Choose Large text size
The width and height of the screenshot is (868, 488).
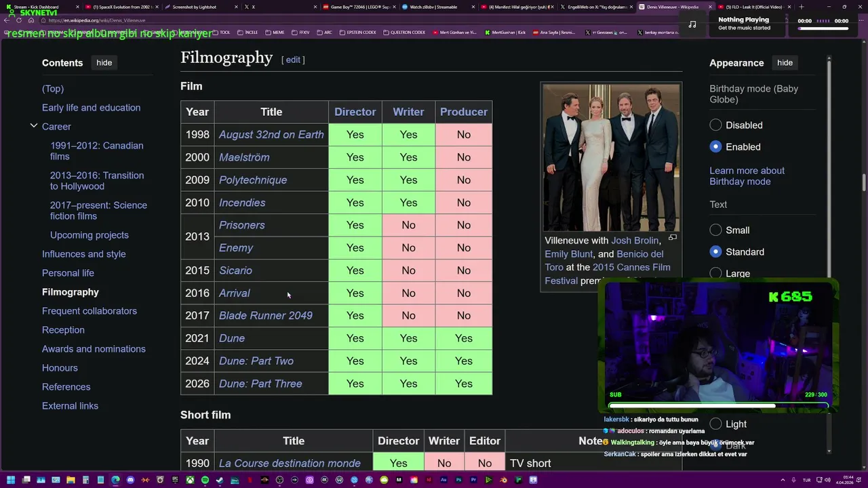tap(715, 273)
